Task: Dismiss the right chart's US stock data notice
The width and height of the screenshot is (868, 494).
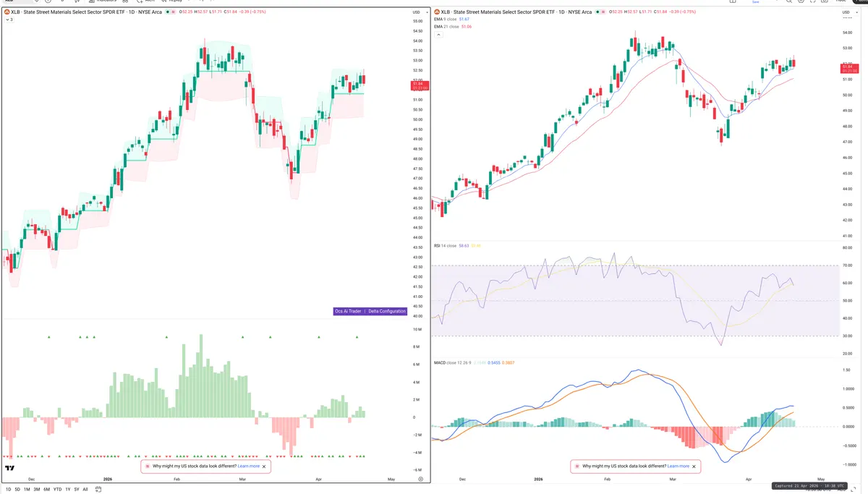Action: coord(694,467)
